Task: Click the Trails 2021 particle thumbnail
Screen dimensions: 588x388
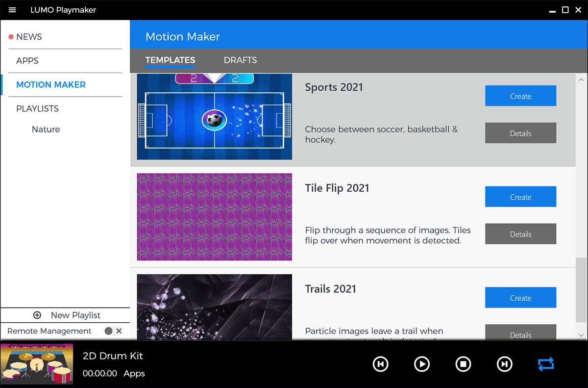Action: tap(215, 307)
